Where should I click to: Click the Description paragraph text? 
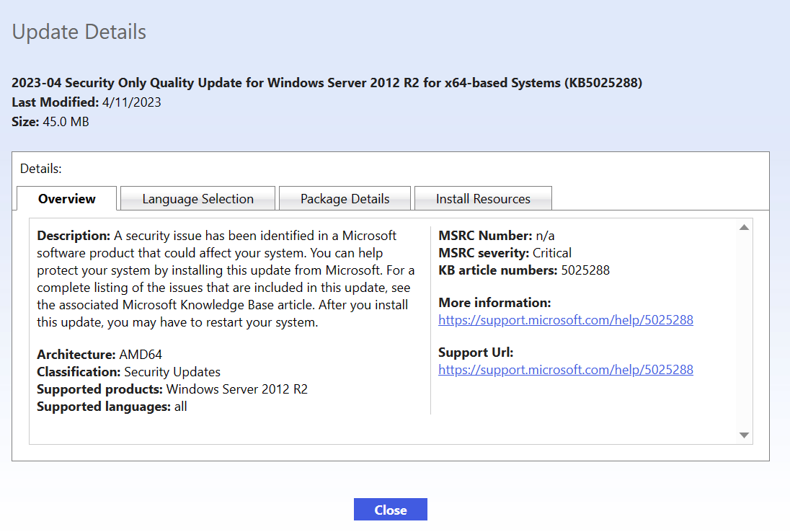pyautogui.click(x=226, y=278)
